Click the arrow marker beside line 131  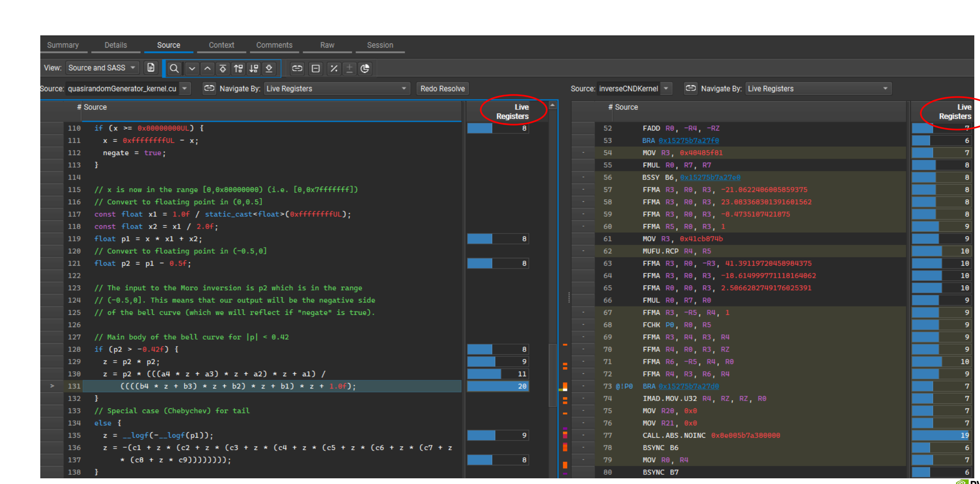coord(52,386)
